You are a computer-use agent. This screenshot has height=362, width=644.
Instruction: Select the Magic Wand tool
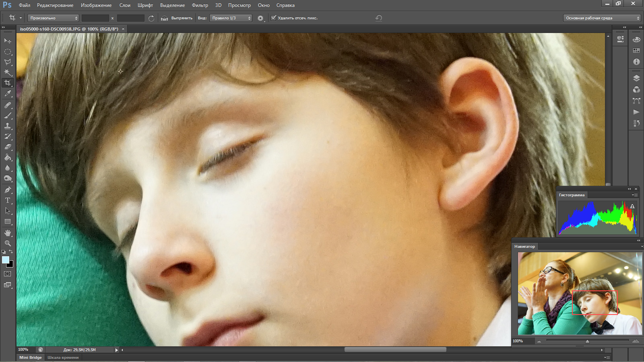(x=8, y=72)
